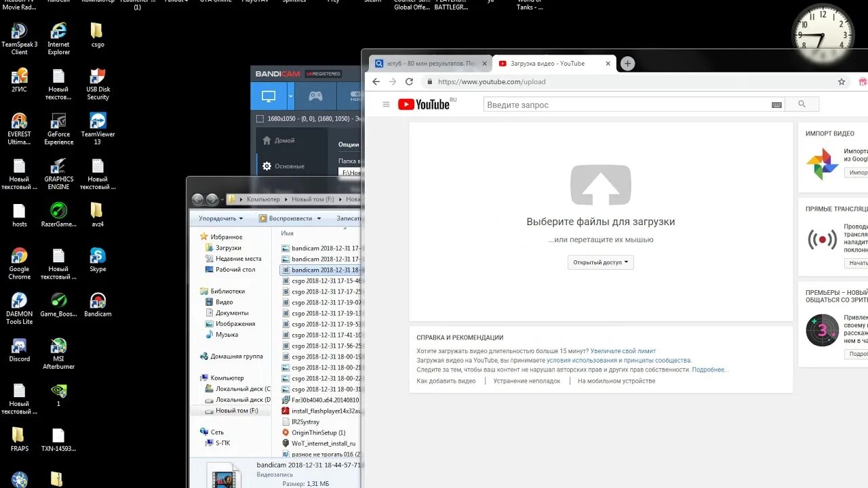
Task: Go back in Chrome
Action: click(375, 81)
